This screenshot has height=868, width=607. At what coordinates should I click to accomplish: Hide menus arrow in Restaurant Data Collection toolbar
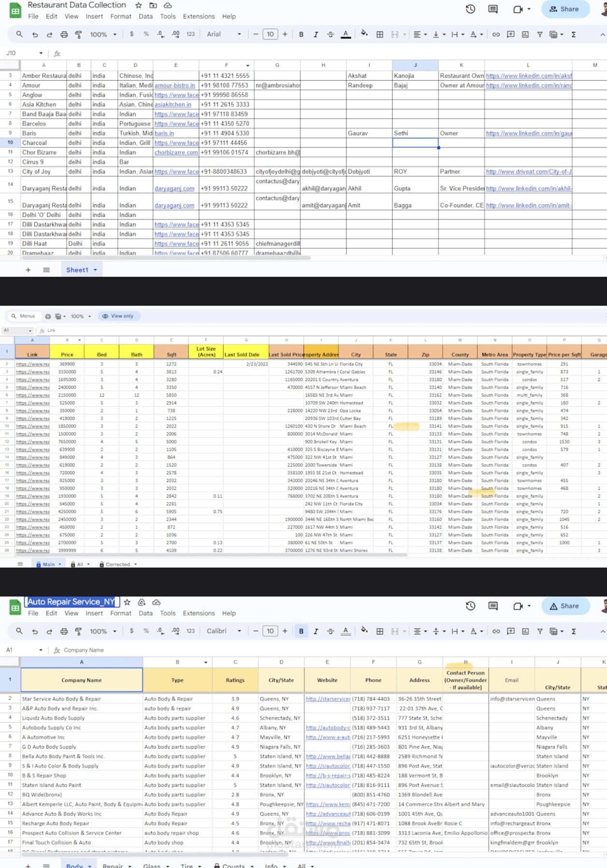pyautogui.click(x=602, y=34)
